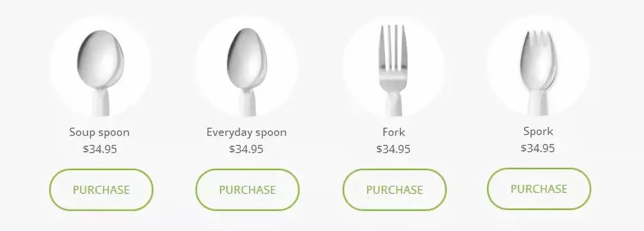Image resolution: width=644 pixels, height=231 pixels.
Task: Click the $34.95 price under Spork
Action: coord(538,148)
